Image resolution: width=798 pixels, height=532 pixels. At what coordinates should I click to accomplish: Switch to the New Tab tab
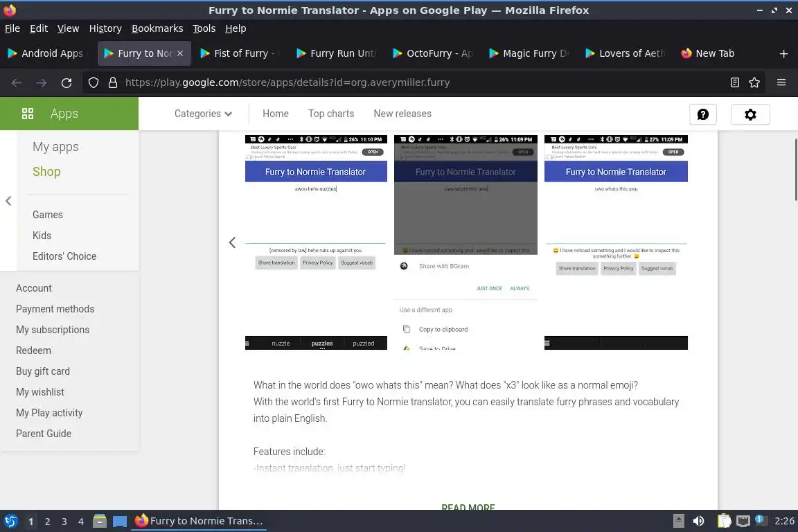click(722, 53)
